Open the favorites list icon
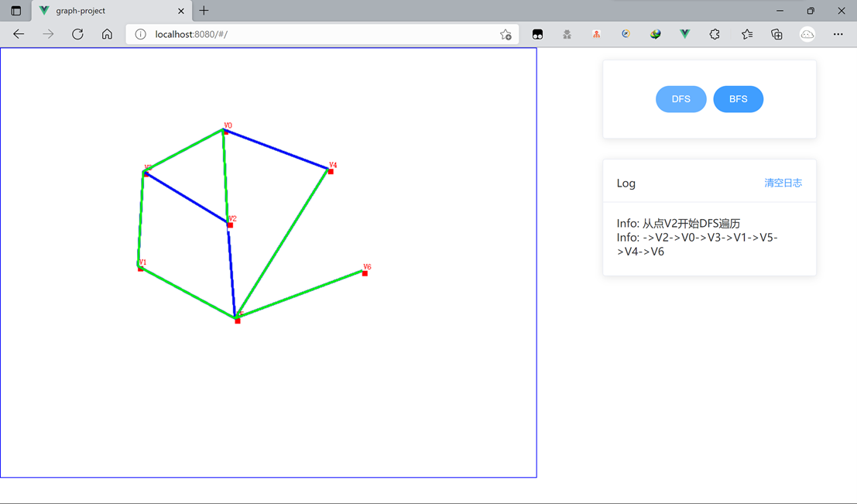857x504 pixels. pyautogui.click(x=747, y=34)
